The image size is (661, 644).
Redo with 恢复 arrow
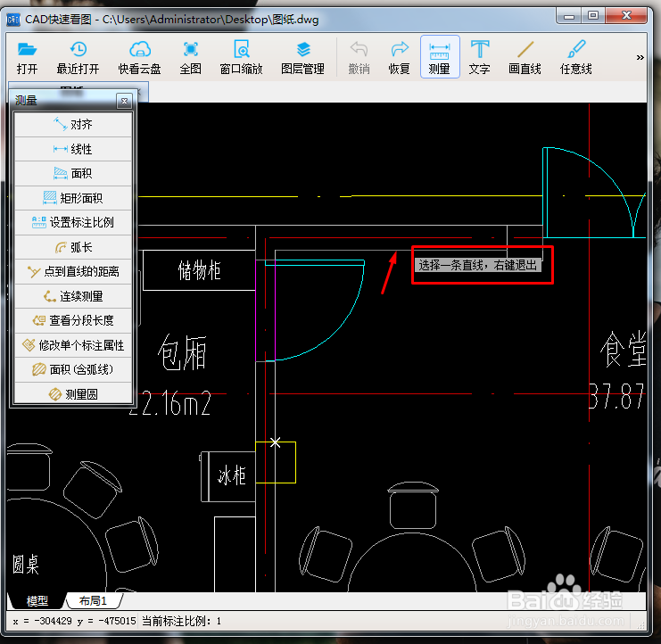pos(400,58)
